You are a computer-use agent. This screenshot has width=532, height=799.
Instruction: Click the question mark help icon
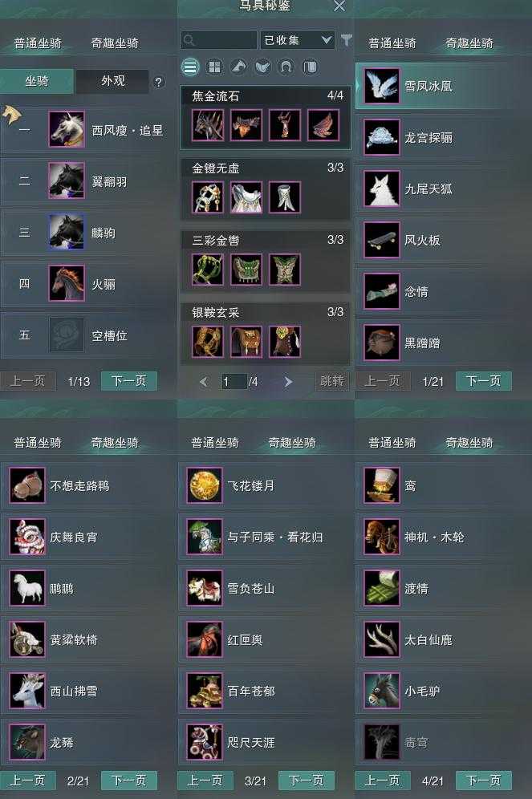point(159,82)
